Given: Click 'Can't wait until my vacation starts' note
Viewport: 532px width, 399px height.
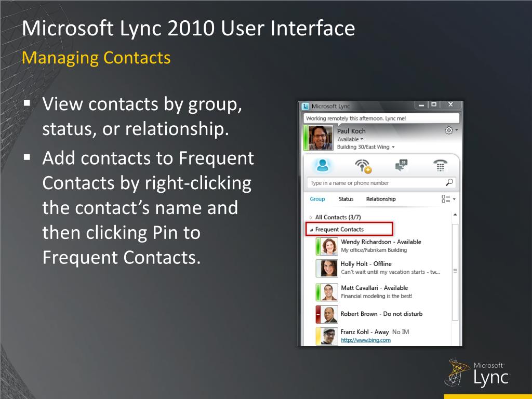Looking at the screenshot, I should click(390, 272).
